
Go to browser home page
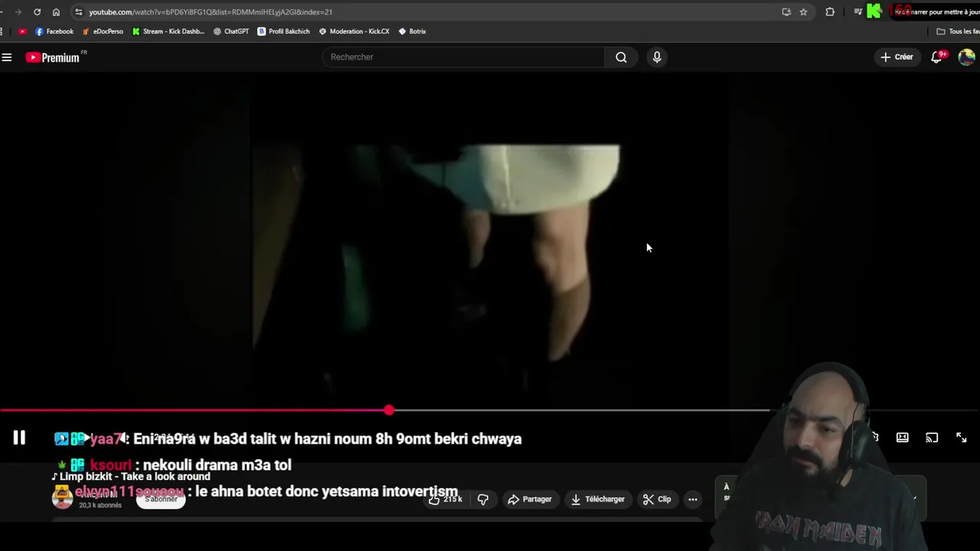tap(56, 12)
